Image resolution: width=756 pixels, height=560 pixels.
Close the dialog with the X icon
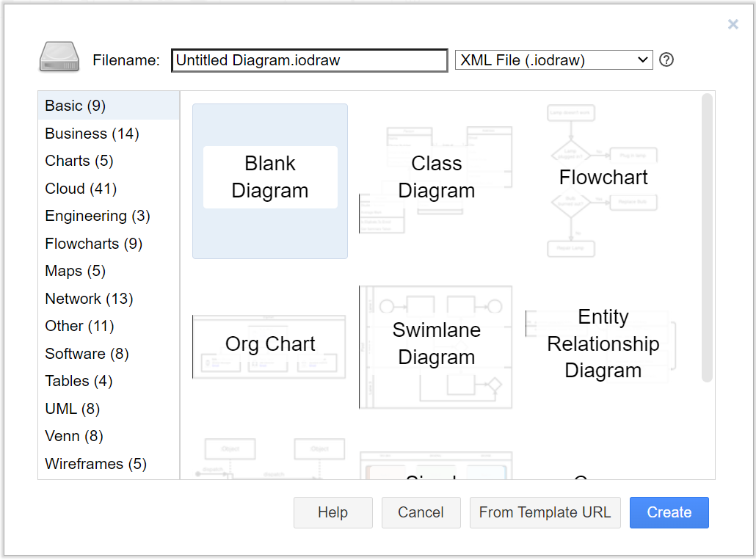coord(733,25)
